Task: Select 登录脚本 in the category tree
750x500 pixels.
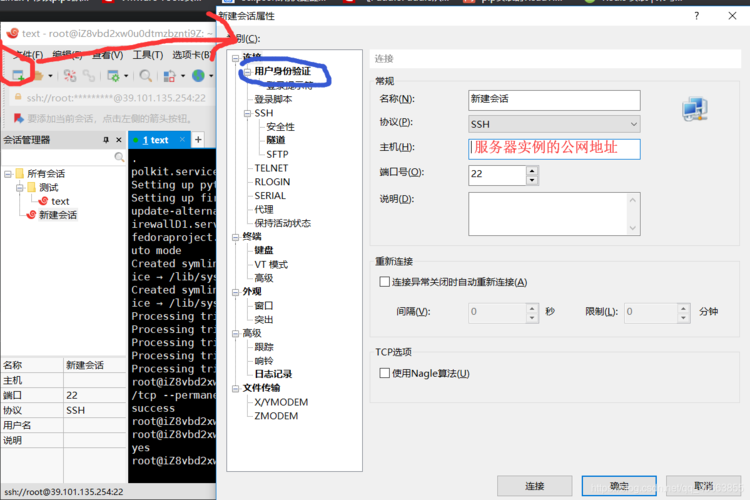Action: (x=273, y=100)
